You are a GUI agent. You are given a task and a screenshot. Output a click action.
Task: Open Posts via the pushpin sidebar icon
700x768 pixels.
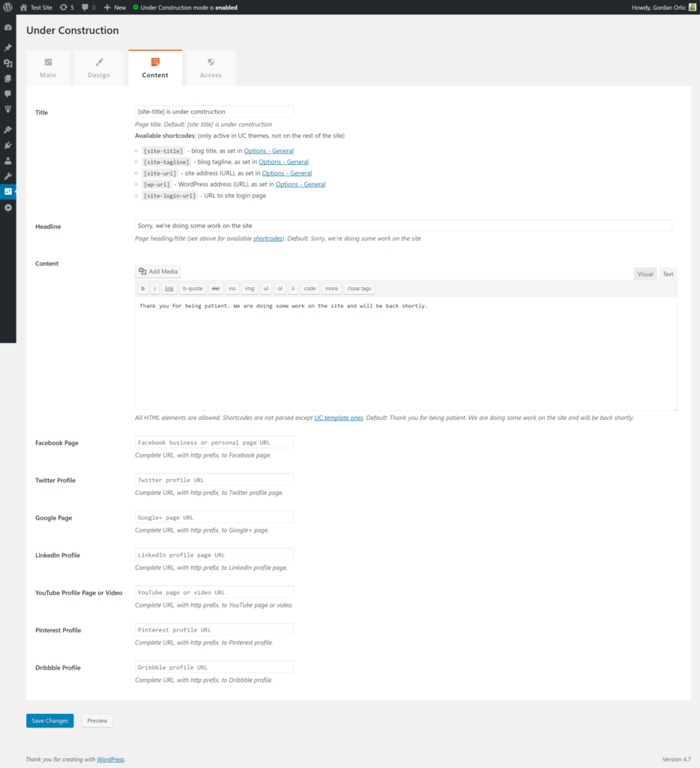[7, 47]
